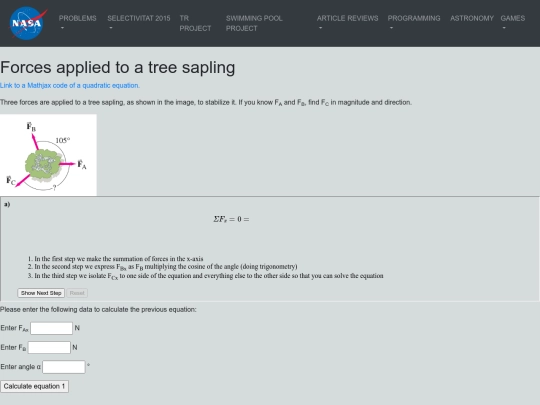This screenshot has width=540, height=405.
Task: Select step 3 text about isolating F_Cx
Action: coord(209,276)
